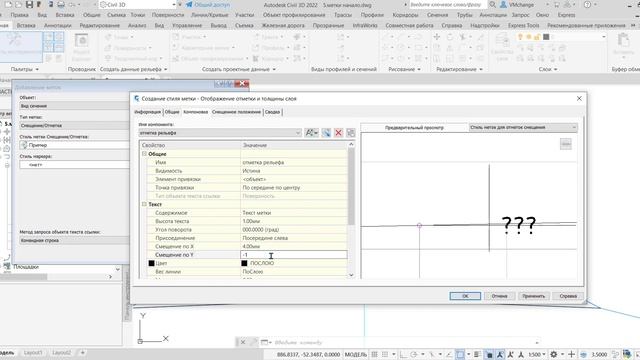Click the Цвет property black square

point(151,263)
